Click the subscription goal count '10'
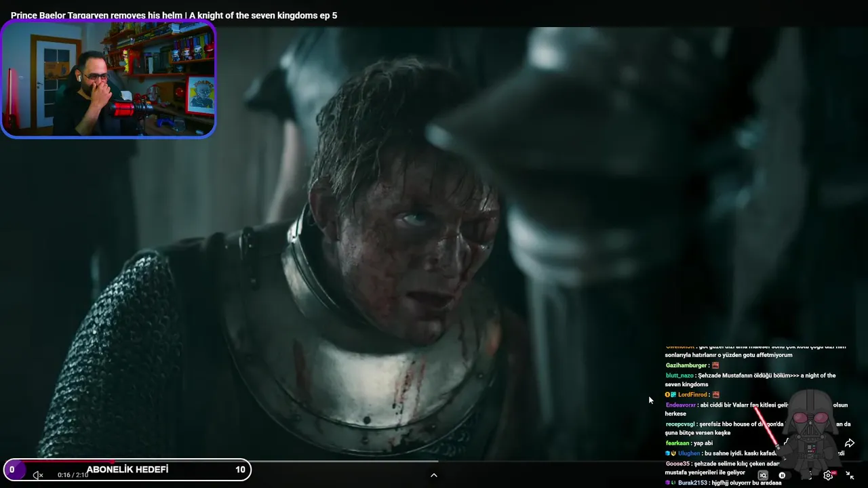The height and width of the screenshot is (488, 868). coord(240,470)
